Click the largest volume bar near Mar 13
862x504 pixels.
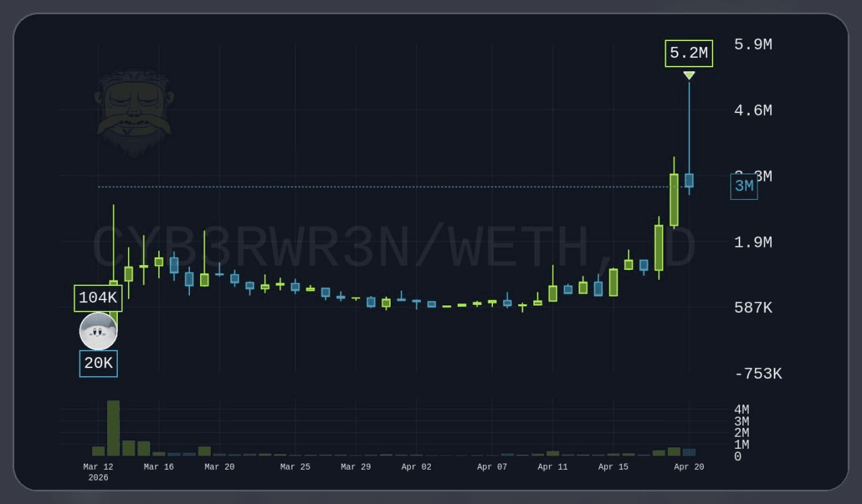[x=112, y=427]
